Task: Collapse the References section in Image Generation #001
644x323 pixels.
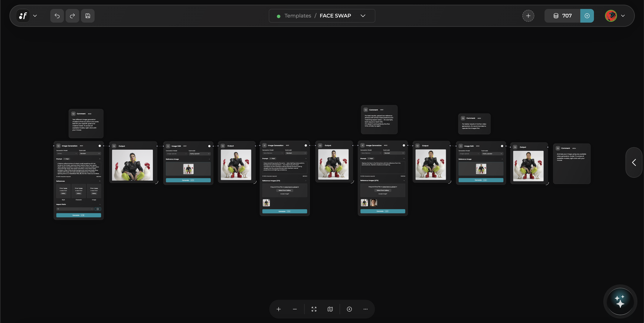Action: [100, 181]
